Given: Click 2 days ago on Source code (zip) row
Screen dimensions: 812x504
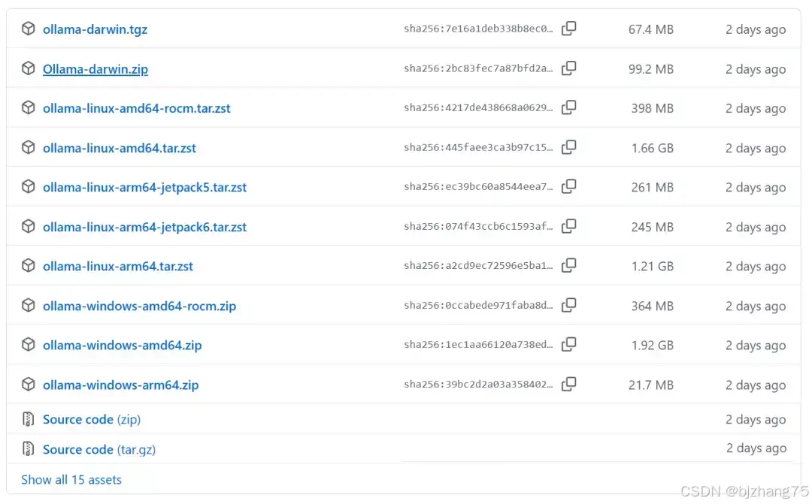Looking at the screenshot, I should point(756,419).
